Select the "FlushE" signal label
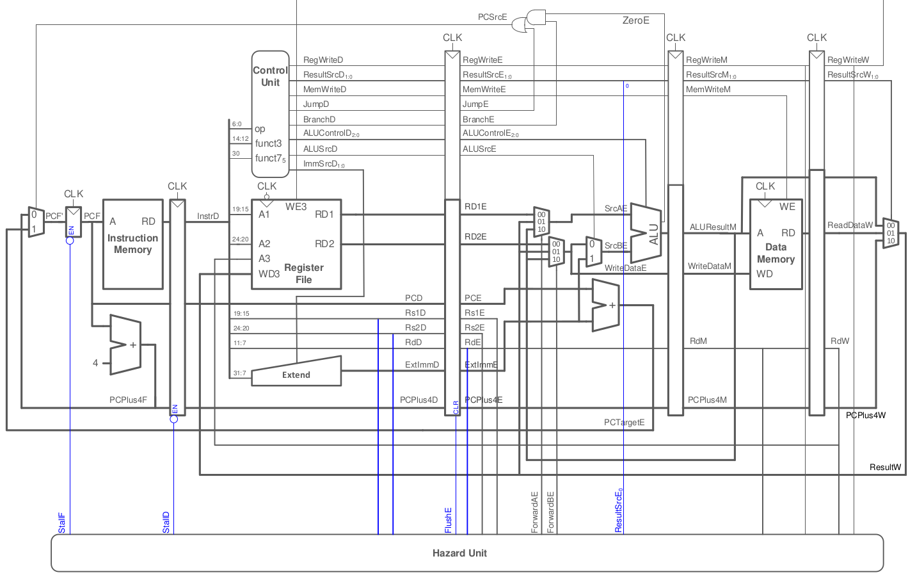The height and width of the screenshot is (577, 924). (449, 520)
